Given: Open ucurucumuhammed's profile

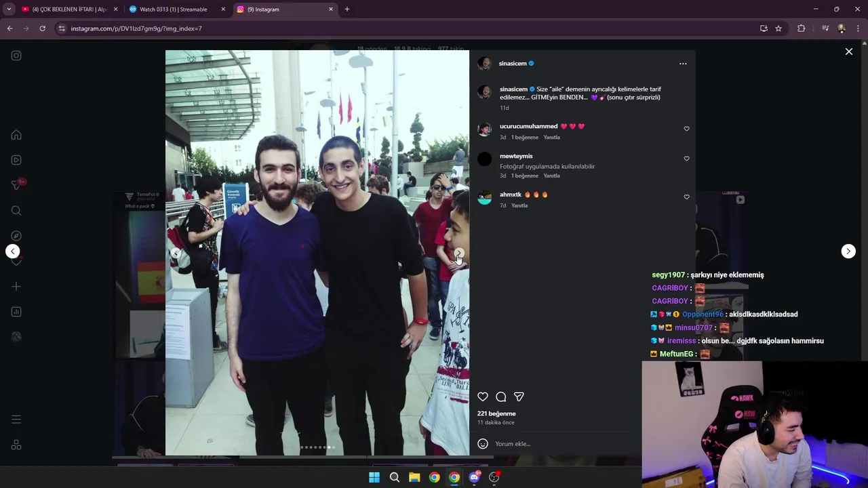Looking at the screenshot, I should coord(528,127).
